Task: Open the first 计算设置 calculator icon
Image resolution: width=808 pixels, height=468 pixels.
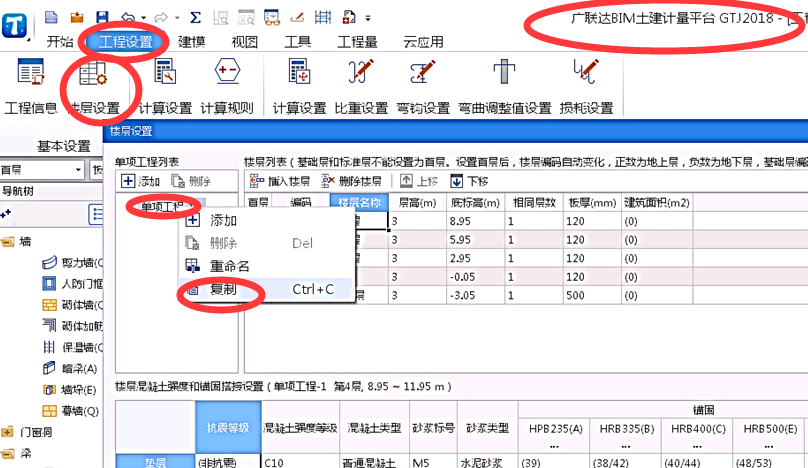Action: coord(165,86)
